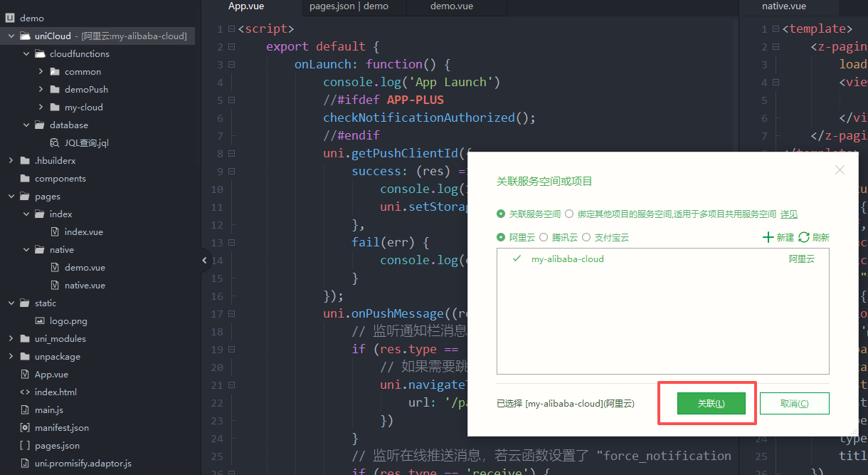Close the service space association dialog
The width and height of the screenshot is (868, 475).
(x=840, y=170)
